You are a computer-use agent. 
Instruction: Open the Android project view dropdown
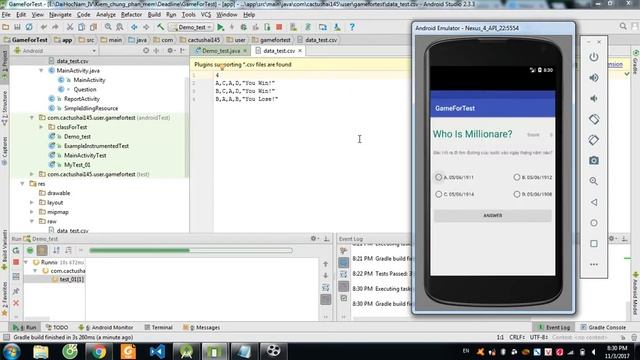tap(55, 51)
